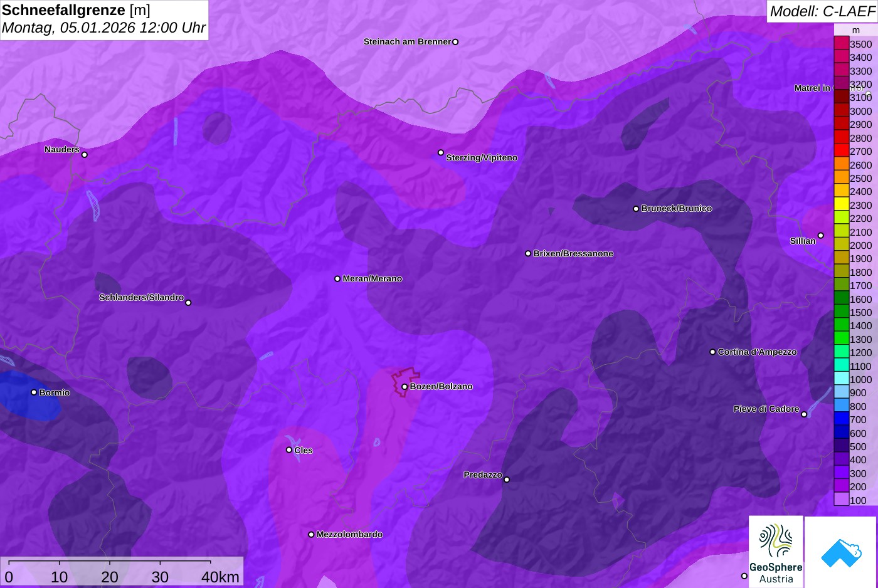Image resolution: width=878 pixels, height=588 pixels.
Task: Click the Bruneck/Brunico marker dot
Action: point(636,209)
